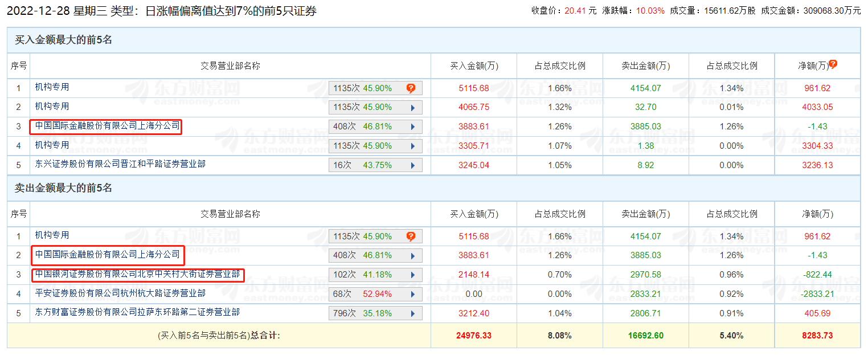868x355 pixels.
Task: Expand arrow in 东方财富证券拉萨东环路 row
Action: [x=412, y=313]
